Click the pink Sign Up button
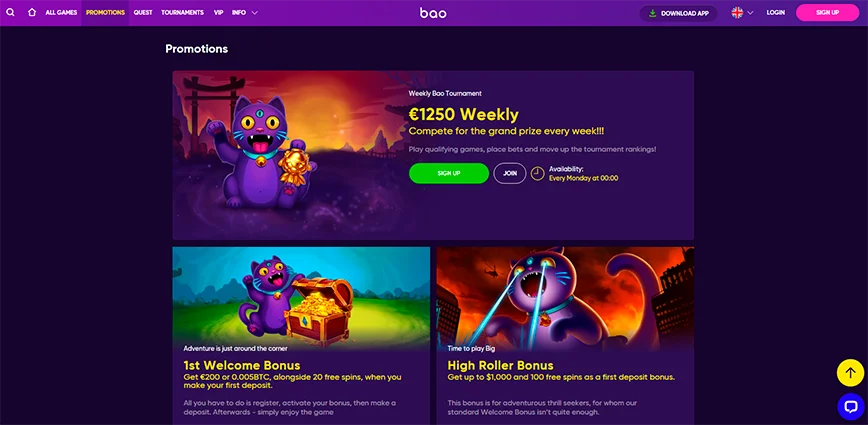The image size is (868, 425). pos(827,13)
